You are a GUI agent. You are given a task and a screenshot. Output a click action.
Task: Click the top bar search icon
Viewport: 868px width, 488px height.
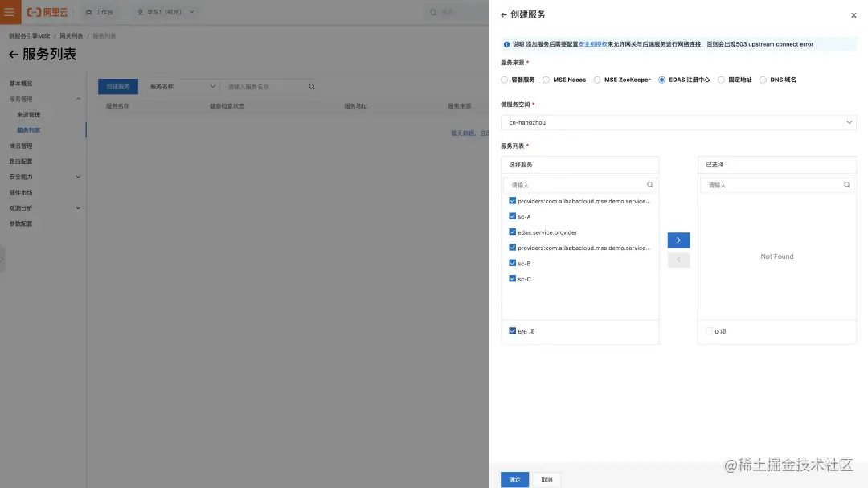point(433,12)
